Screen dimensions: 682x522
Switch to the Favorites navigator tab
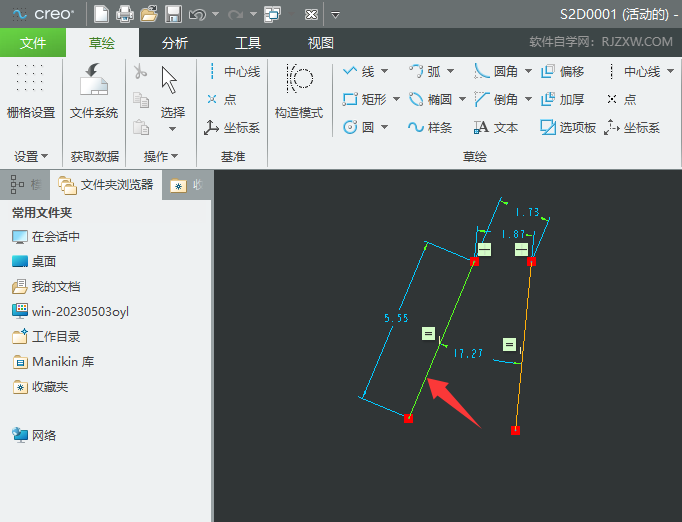[187, 185]
